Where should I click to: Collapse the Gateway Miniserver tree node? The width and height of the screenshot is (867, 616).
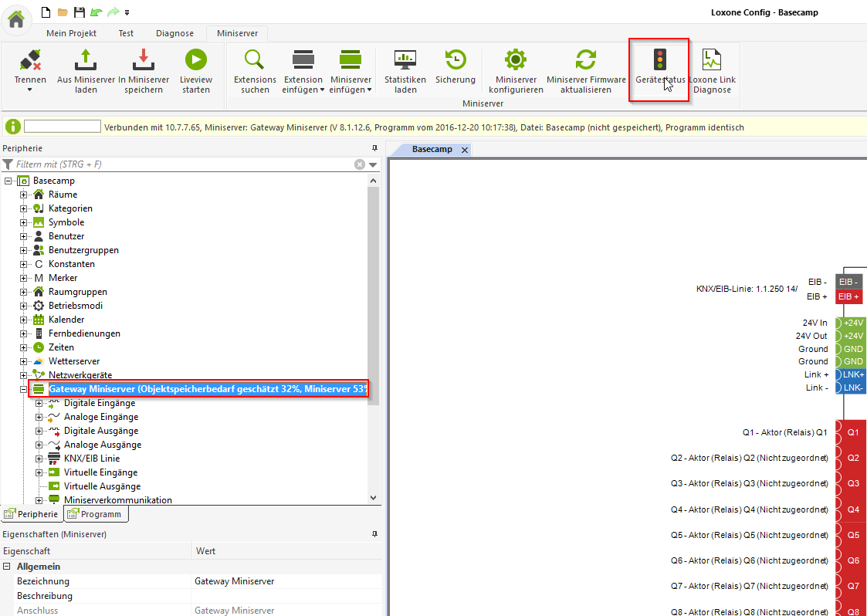[x=23, y=390]
